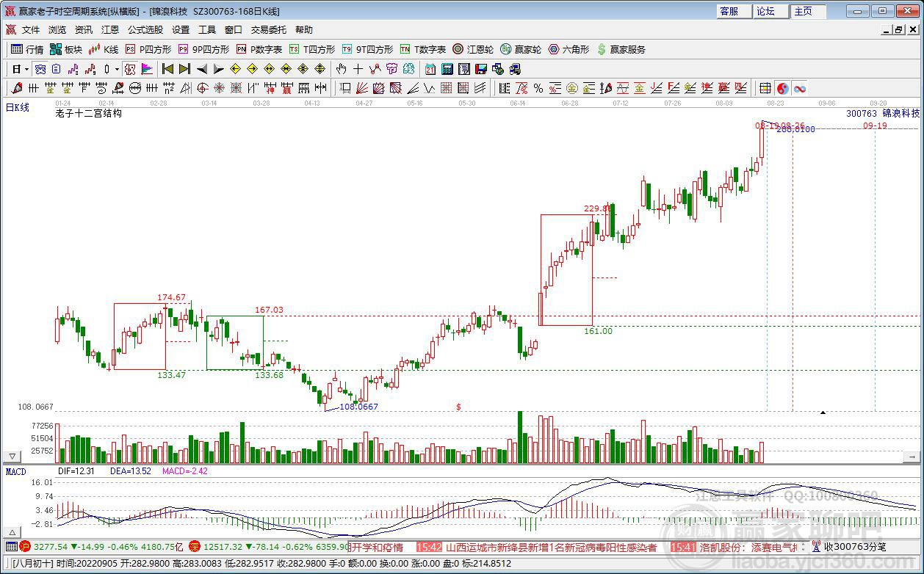Open the calculator icon in toolbar

point(447,69)
